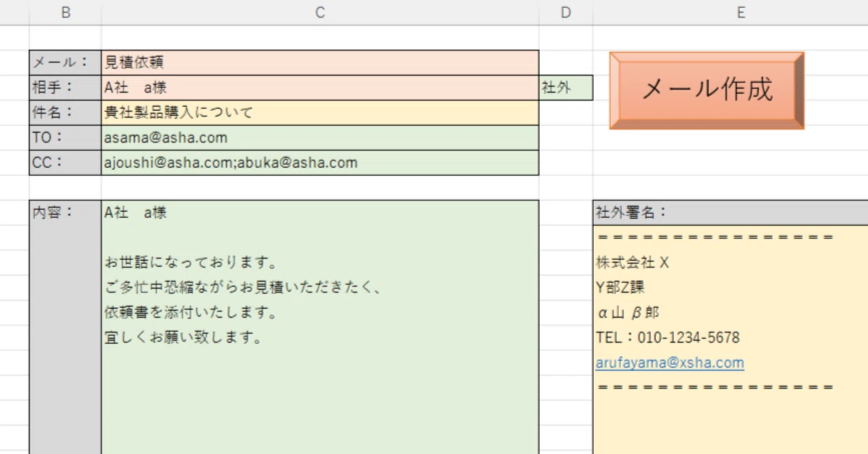Select column B header

(x=66, y=13)
